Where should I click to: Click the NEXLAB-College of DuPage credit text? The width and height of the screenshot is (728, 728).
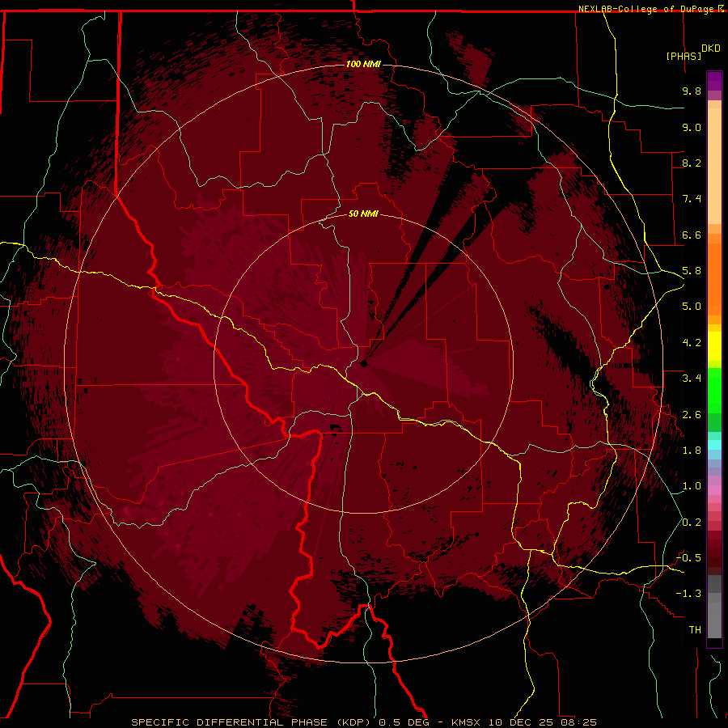647,9
